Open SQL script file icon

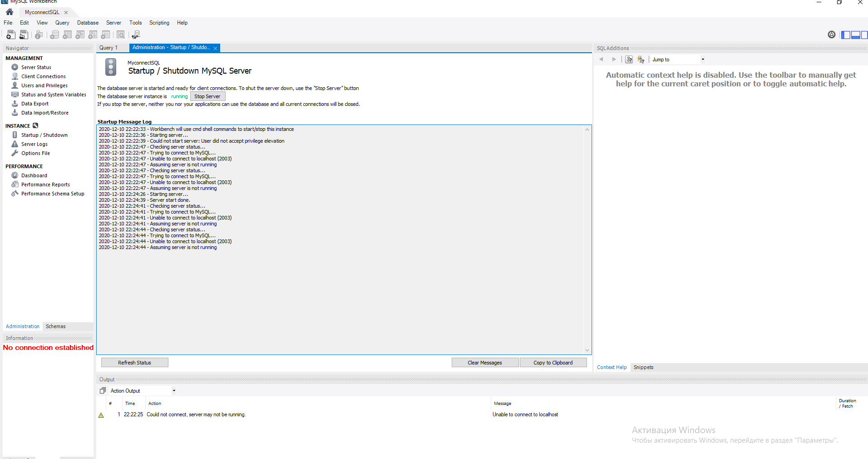24,35
